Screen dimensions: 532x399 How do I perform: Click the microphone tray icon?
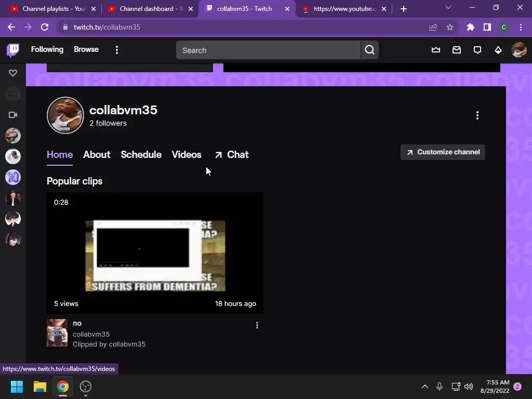click(440, 387)
